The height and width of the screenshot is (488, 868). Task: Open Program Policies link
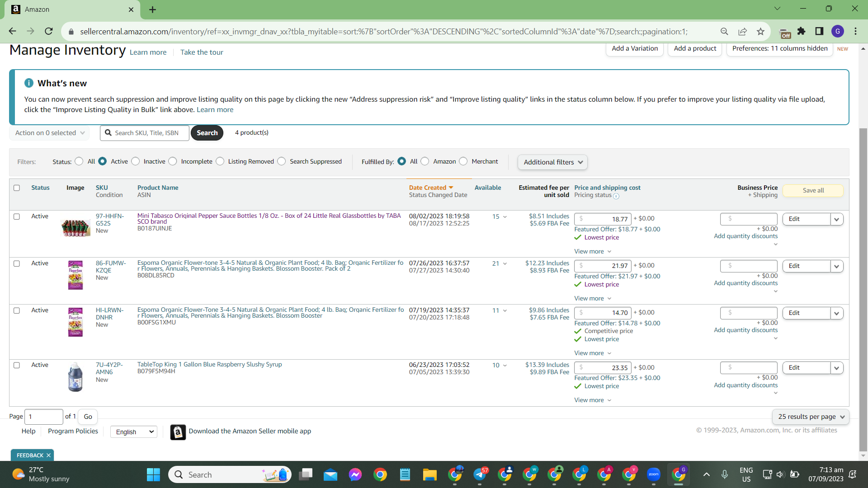73,431
